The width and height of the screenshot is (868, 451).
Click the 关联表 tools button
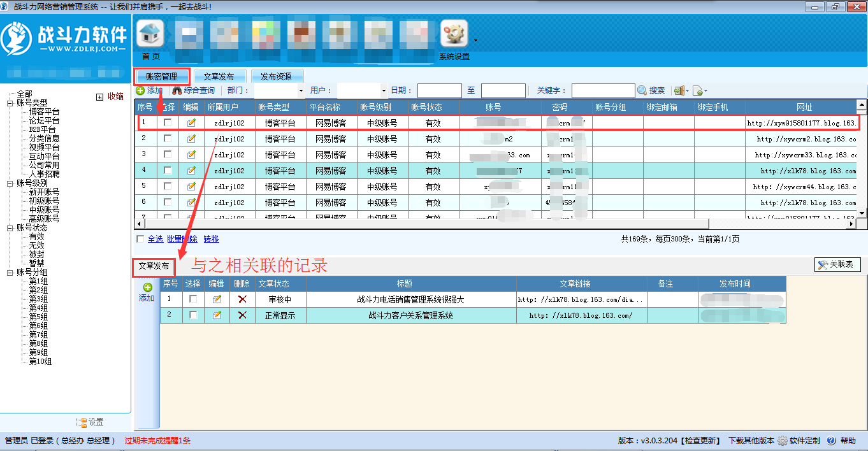pos(837,264)
